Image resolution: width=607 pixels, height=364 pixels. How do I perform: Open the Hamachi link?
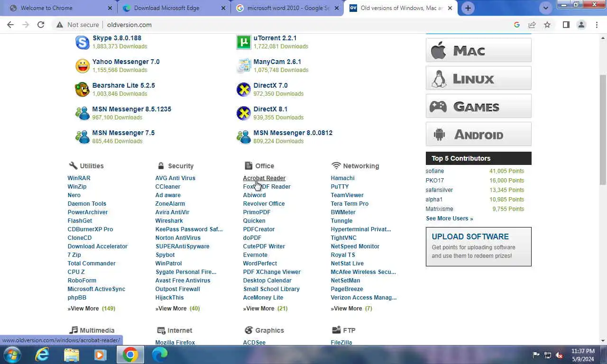(342, 178)
